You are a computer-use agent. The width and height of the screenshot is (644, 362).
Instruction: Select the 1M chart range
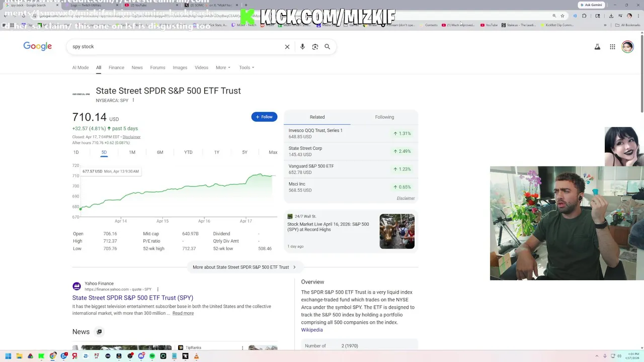coord(132,152)
